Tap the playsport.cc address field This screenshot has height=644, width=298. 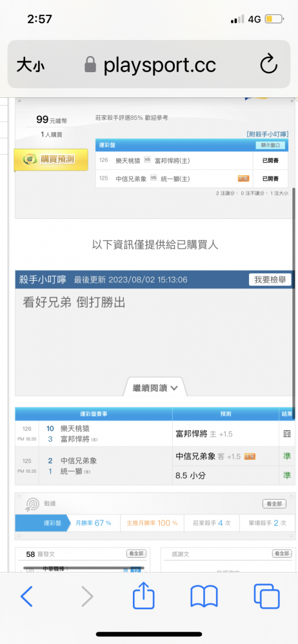click(x=160, y=65)
